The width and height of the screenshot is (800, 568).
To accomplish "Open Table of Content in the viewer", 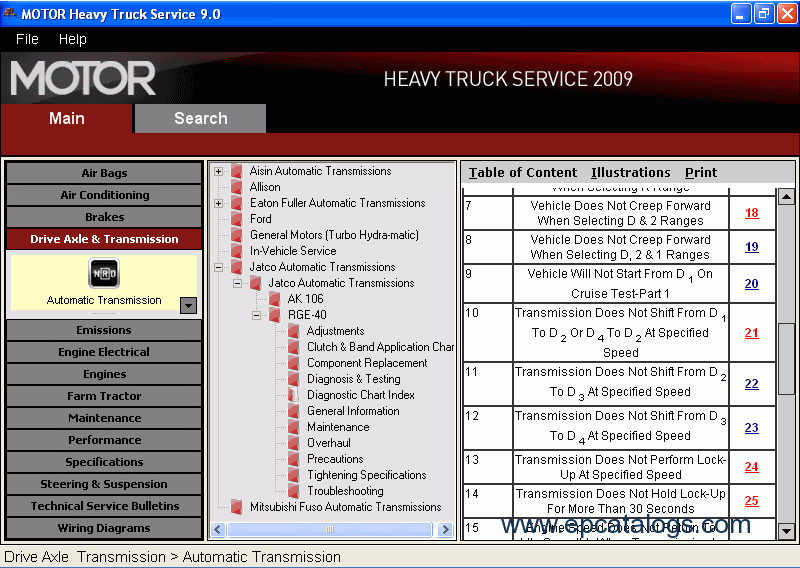I will click(x=523, y=172).
